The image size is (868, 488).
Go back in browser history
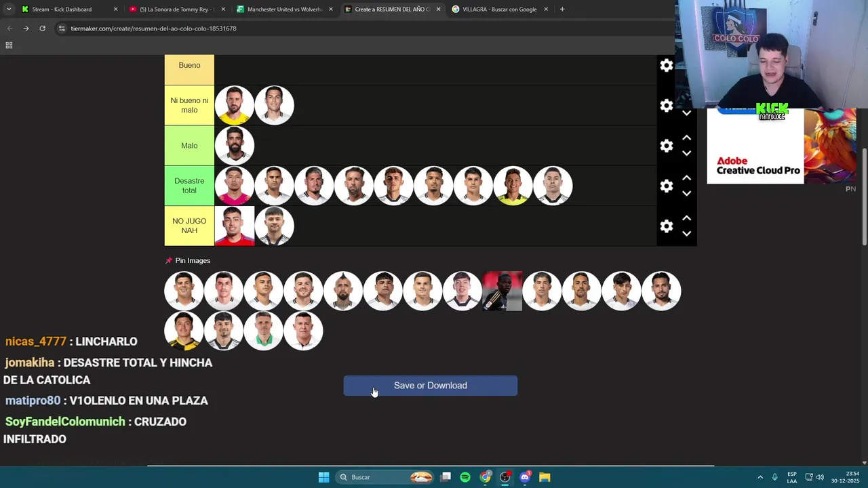(9, 28)
